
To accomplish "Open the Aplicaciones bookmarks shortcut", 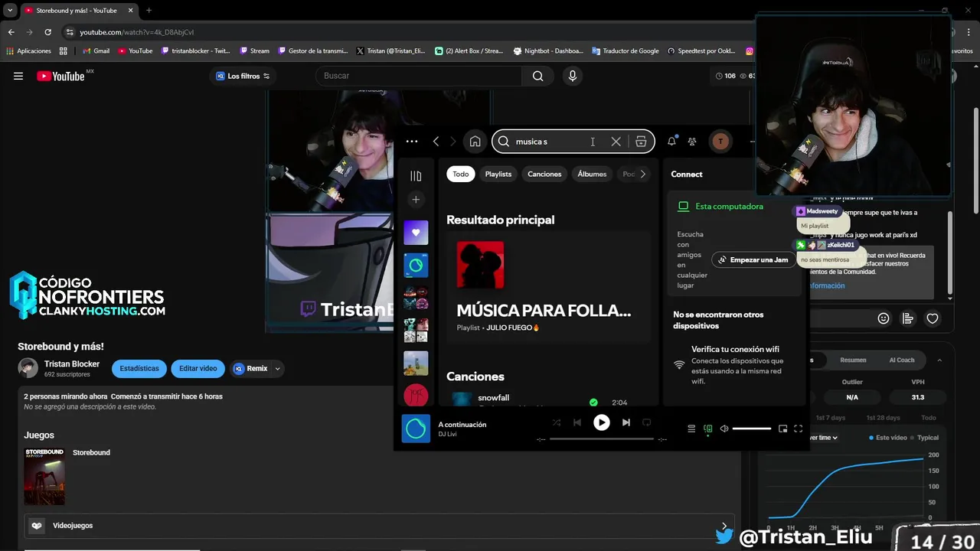I will [28, 51].
